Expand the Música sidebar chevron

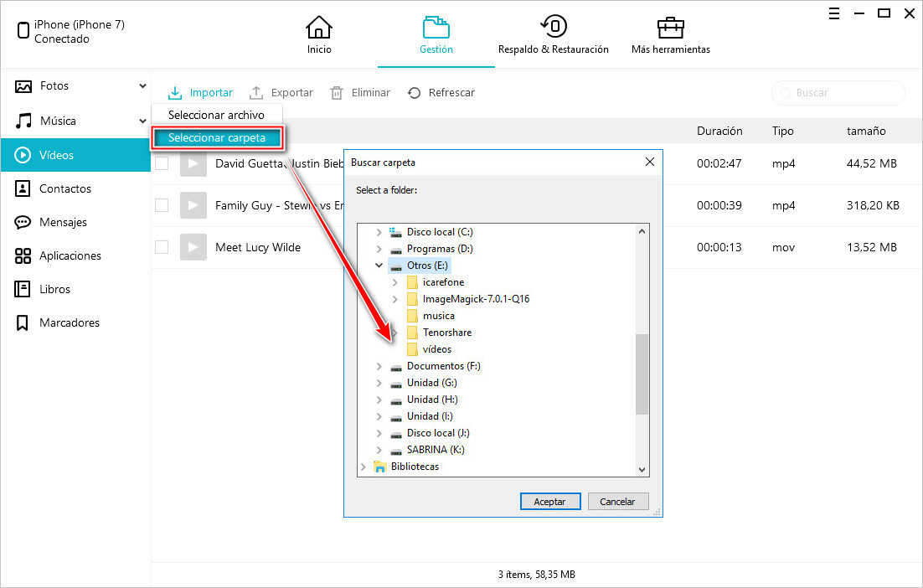[142, 121]
